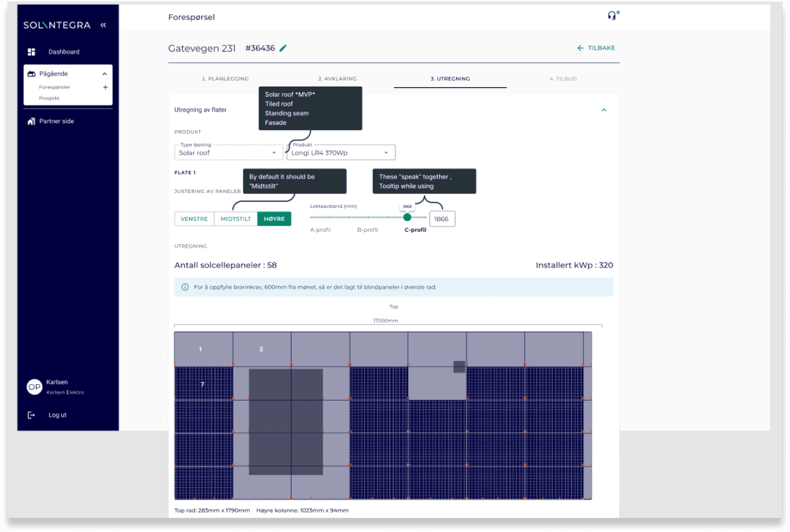Click the info icon in brannkrav notice
This screenshot has height=532, width=790.
click(x=185, y=287)
